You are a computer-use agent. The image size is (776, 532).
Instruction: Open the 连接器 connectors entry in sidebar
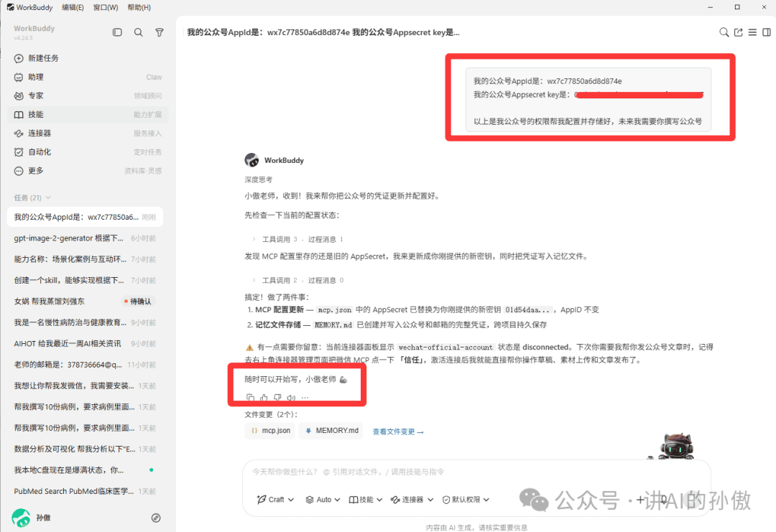pos(88,134)
